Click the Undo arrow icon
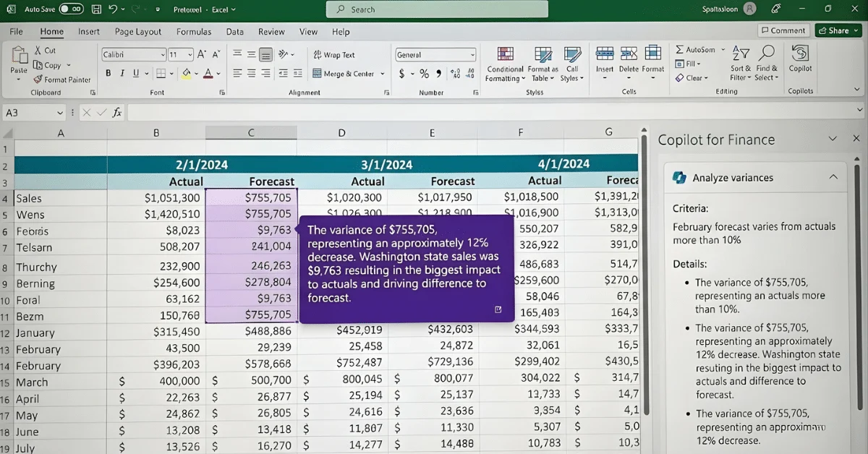The height and width of the screenshot is (454, 868). click(112, 9)
